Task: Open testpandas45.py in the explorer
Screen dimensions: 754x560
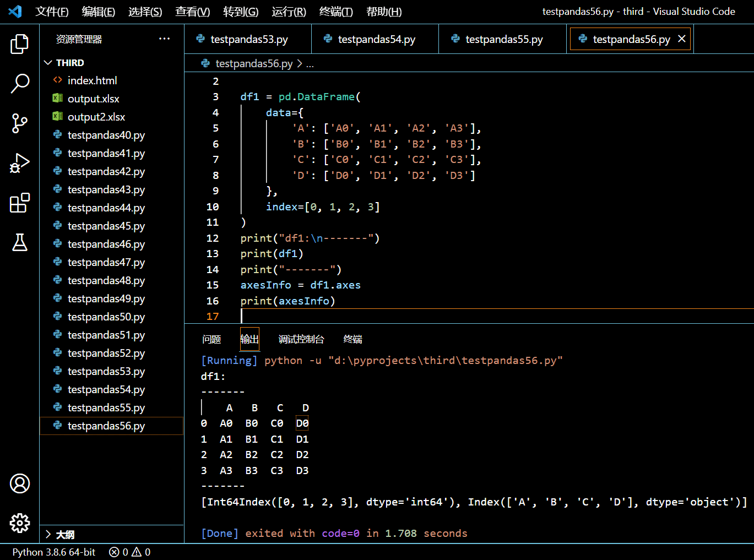Action: tap(112, 226)
